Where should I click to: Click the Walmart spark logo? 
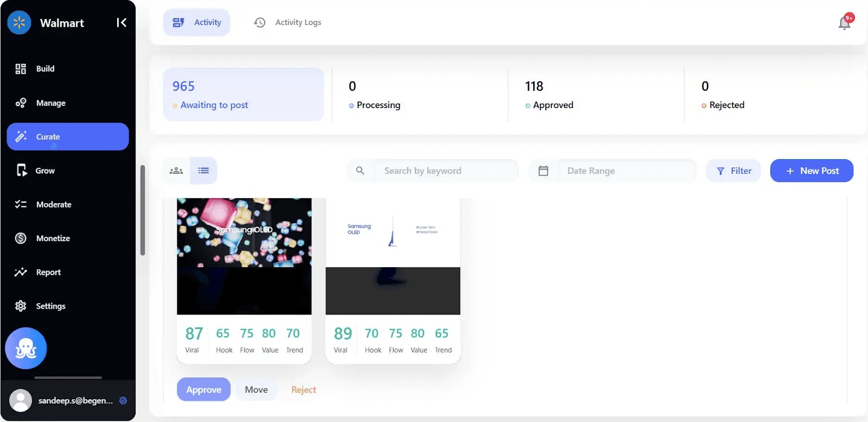[x=19, y=23]
